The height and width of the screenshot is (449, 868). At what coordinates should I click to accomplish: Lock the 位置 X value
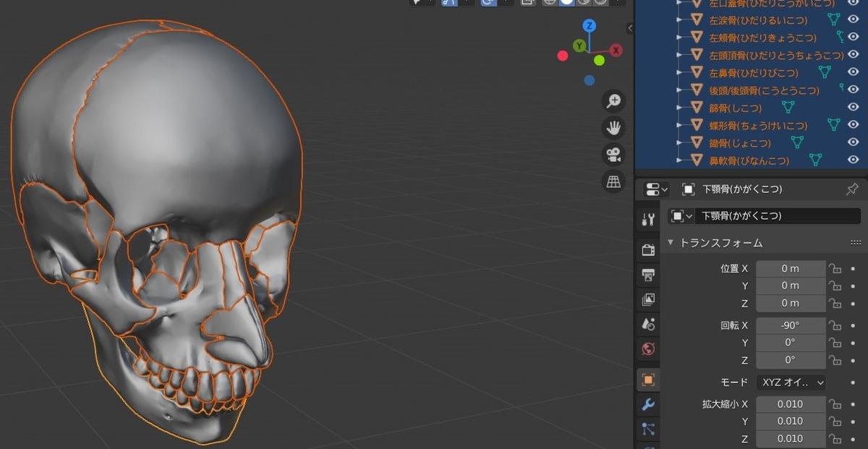835,268
